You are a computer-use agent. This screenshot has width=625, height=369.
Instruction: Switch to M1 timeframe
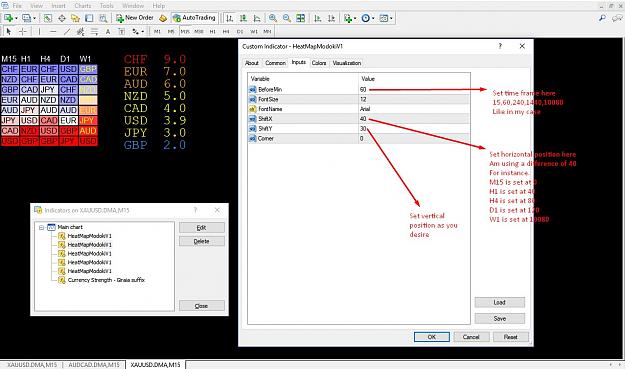click(x=157, y=31)
